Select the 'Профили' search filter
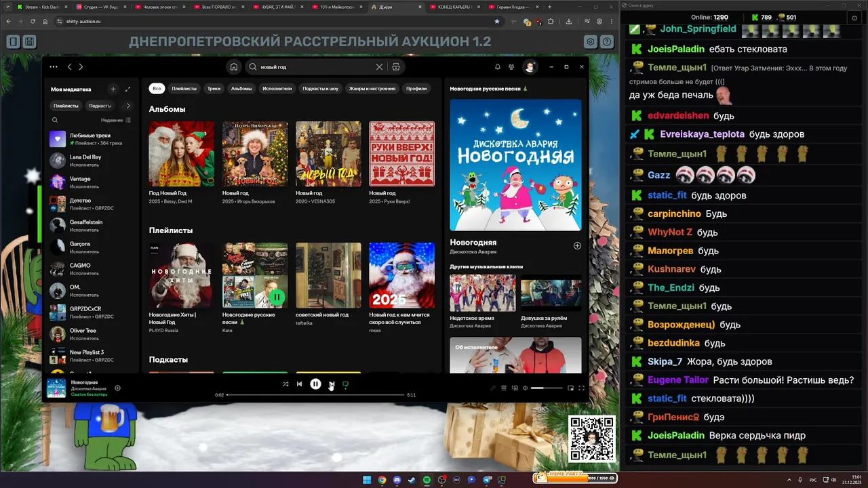The width and height of the screenshot is (868, 488). coord(416,89)
